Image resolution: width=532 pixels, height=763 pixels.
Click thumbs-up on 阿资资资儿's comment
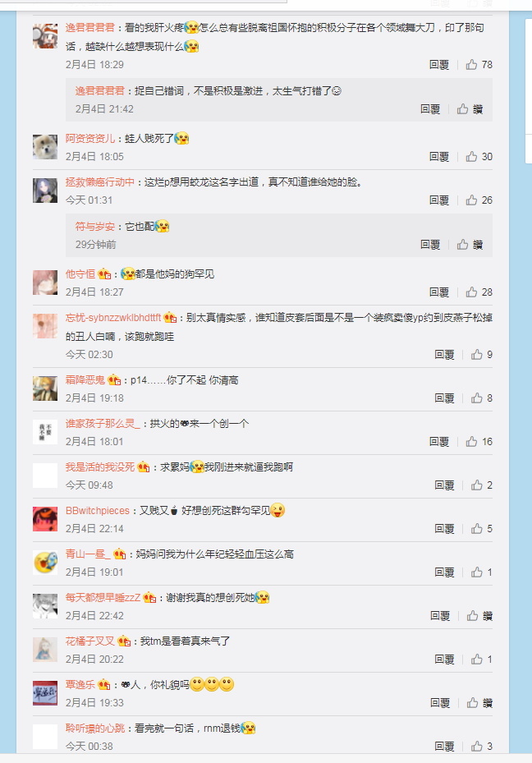pos(471,156)
